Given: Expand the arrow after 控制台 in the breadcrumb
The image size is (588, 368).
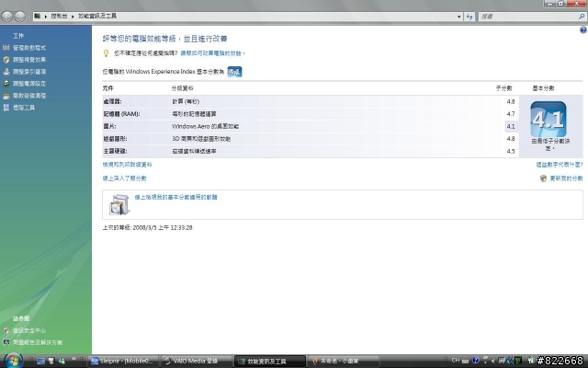Looking at the screenshot, I should (x=73, y=17).
